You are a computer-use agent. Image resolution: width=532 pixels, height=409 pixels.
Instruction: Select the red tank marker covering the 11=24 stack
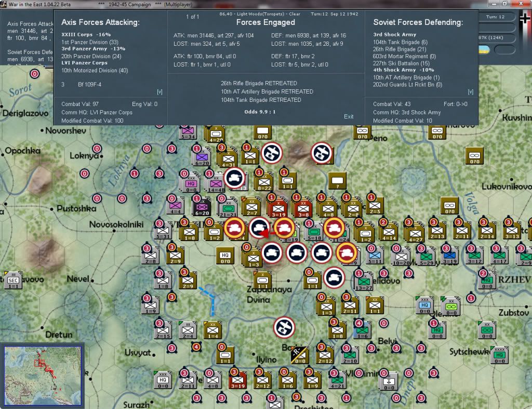(334, 227)
